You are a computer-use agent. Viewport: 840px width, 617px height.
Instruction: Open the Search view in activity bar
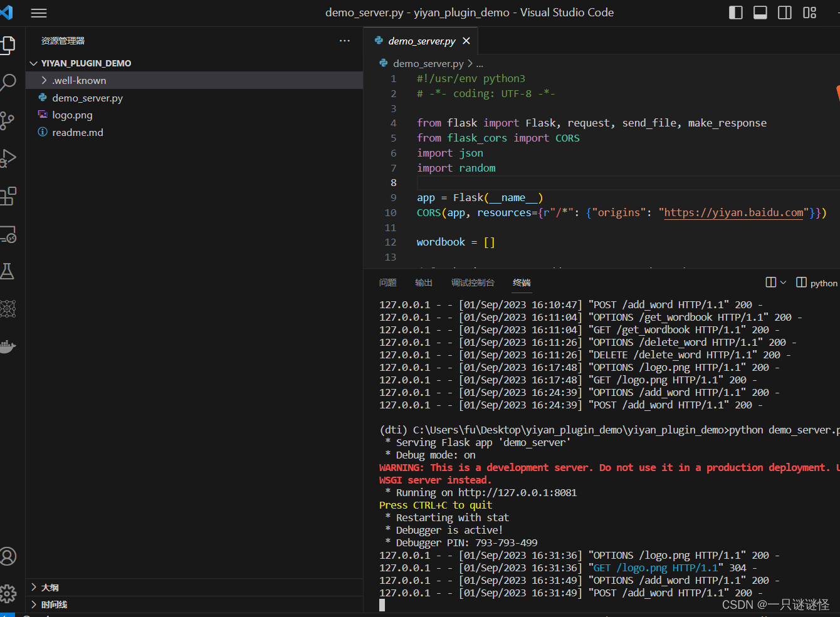click(x=8, y=82)
